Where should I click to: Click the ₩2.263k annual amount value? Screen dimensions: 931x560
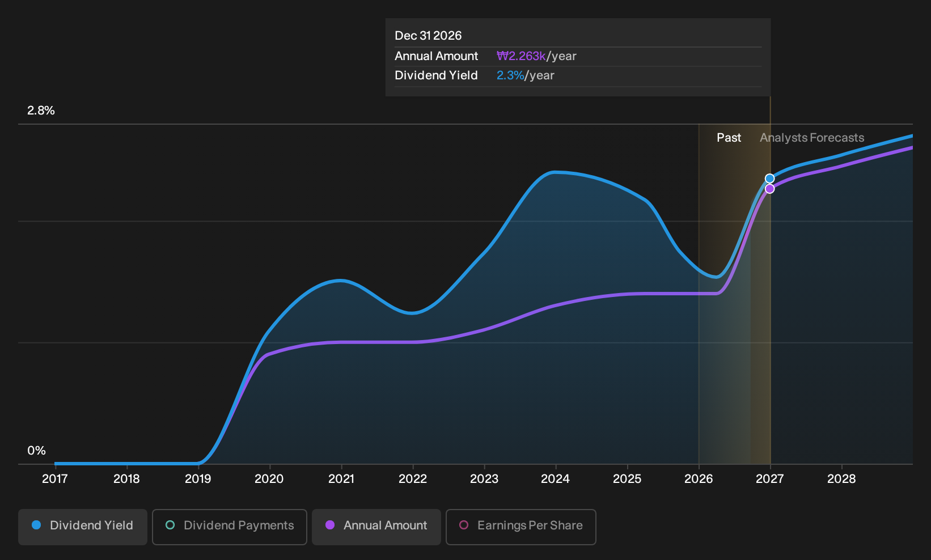click(521, 56)
